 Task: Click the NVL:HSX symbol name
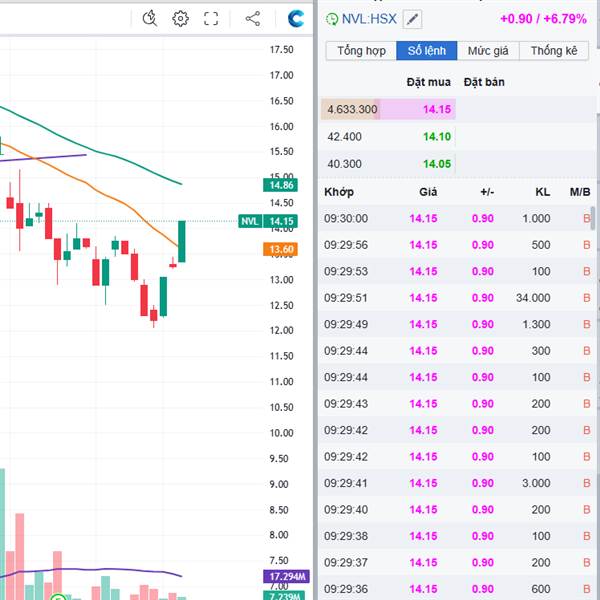point(370,19)
